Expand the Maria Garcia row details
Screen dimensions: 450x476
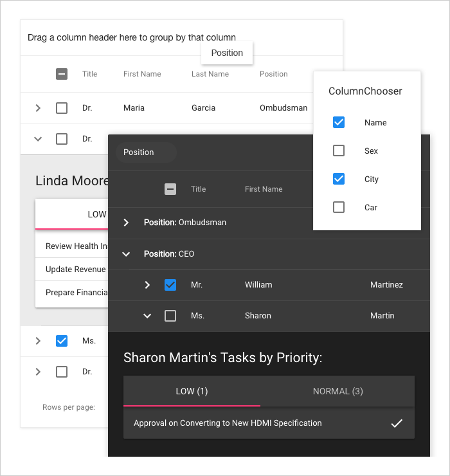point(38,108)
